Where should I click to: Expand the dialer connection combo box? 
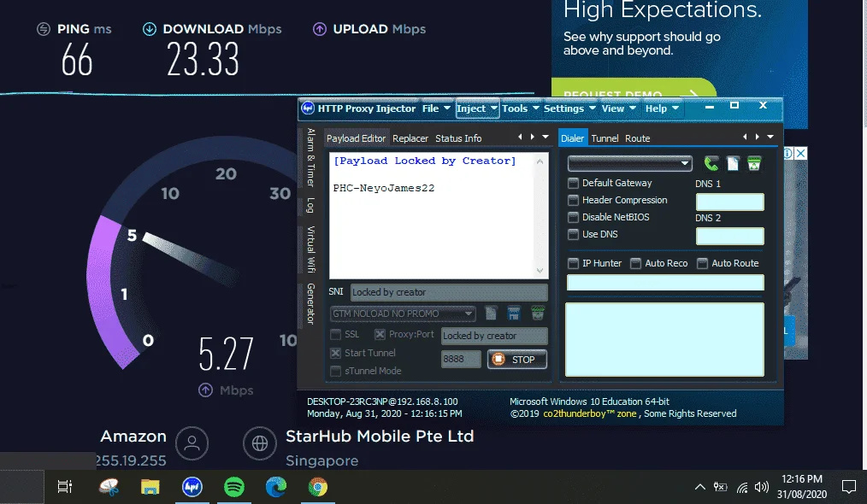[685, 163]
